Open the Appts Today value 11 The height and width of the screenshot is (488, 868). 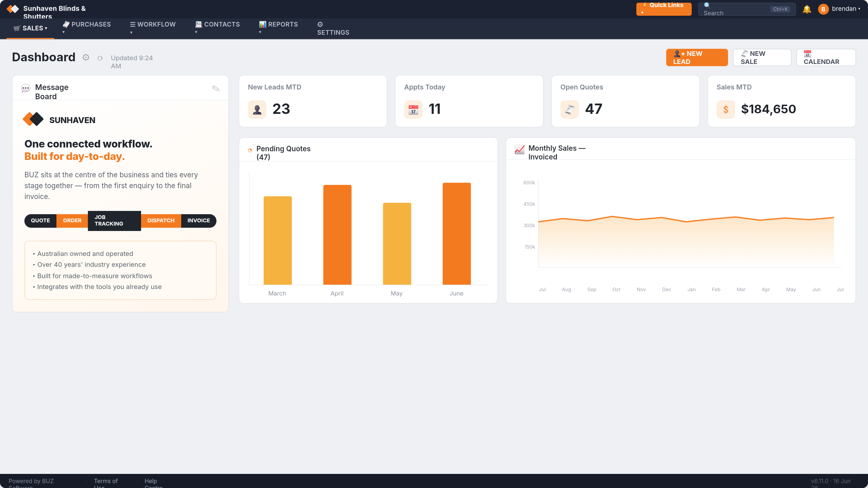click(434, 109)
